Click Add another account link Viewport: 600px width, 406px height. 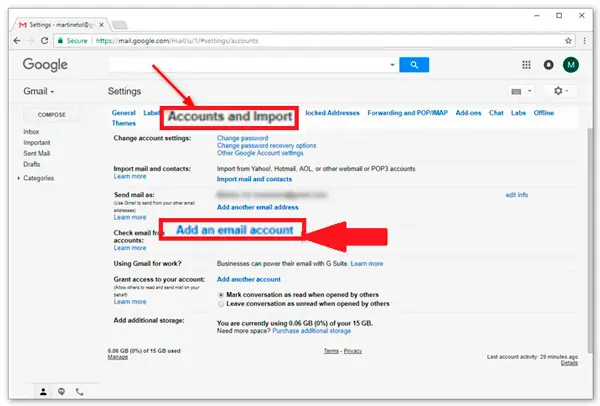coord(249,279)
